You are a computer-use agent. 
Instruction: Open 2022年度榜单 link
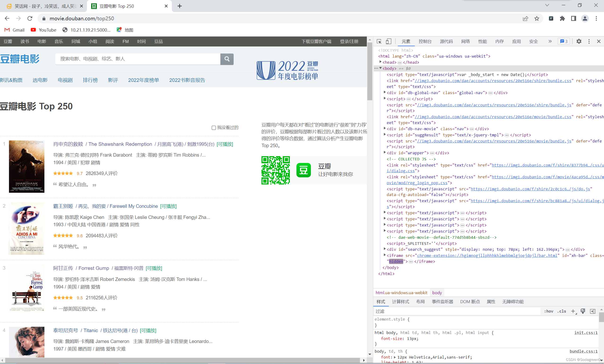[x=143, y=80]
